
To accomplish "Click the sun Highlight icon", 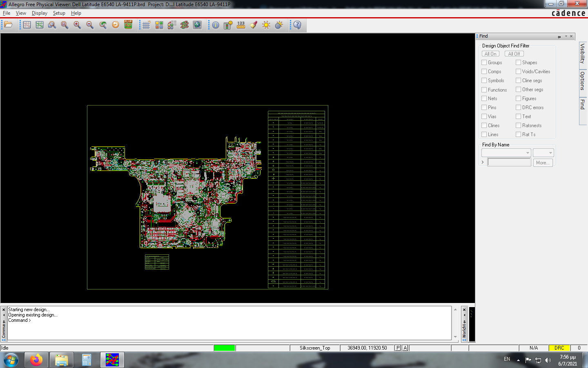I will pos(266,25).
